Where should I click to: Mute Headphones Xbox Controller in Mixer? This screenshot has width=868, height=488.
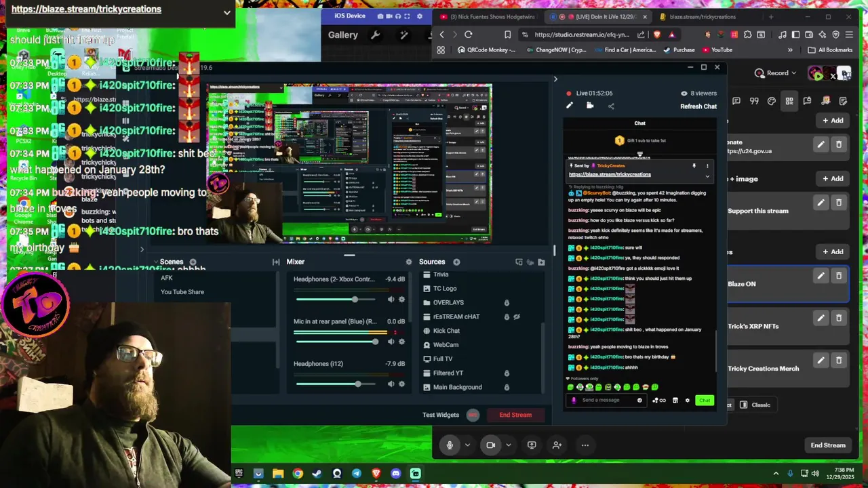391,300
